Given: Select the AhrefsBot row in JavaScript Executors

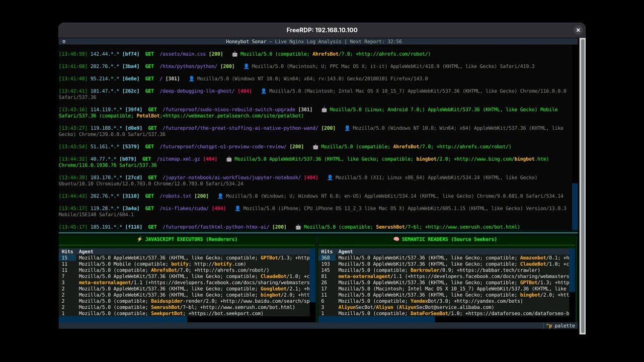Looking at the screenshot, I should click(185, 270).
